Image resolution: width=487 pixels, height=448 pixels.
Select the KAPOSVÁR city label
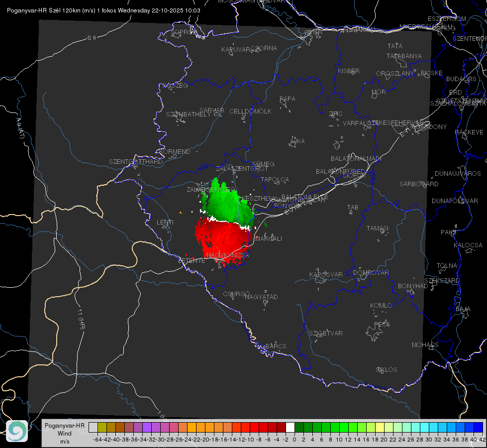click(x=326, y=274)
